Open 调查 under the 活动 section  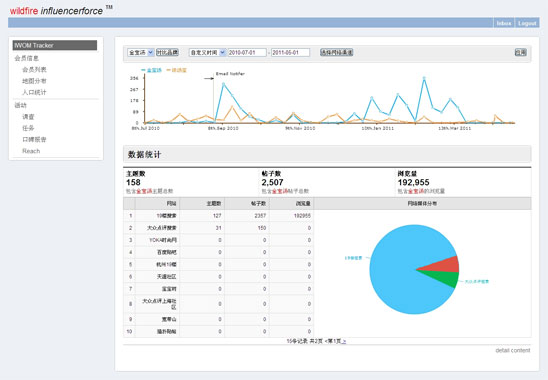pyautogui.click(x=28, y=116)
